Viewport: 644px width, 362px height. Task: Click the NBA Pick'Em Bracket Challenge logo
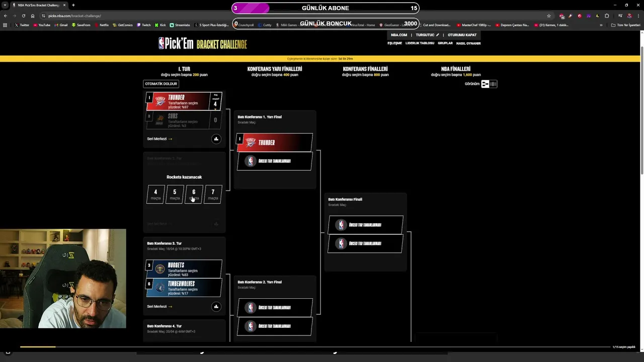[x=202, y=44]
